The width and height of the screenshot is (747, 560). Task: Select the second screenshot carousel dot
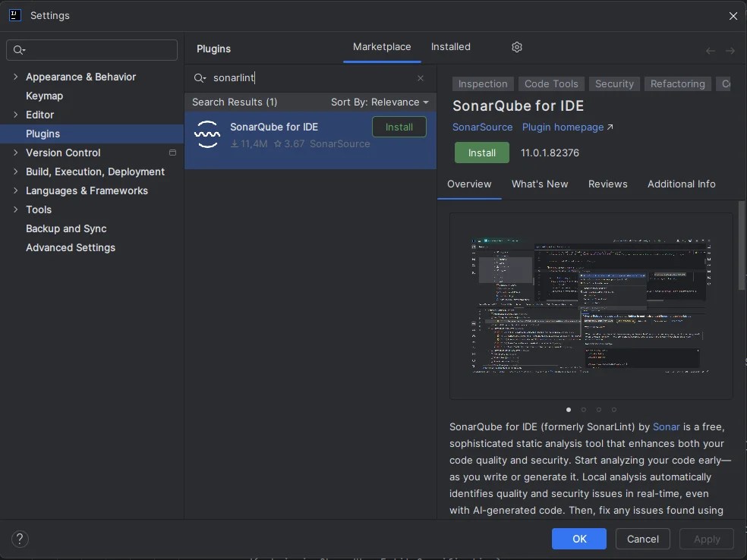pyautogui.click(x=584, y=410)
